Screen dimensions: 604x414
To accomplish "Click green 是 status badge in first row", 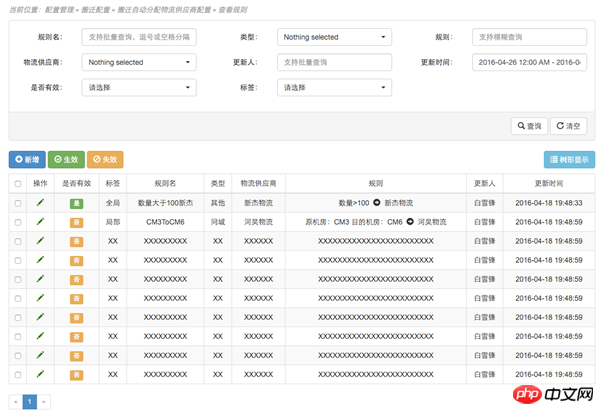I will coord(76,203).
